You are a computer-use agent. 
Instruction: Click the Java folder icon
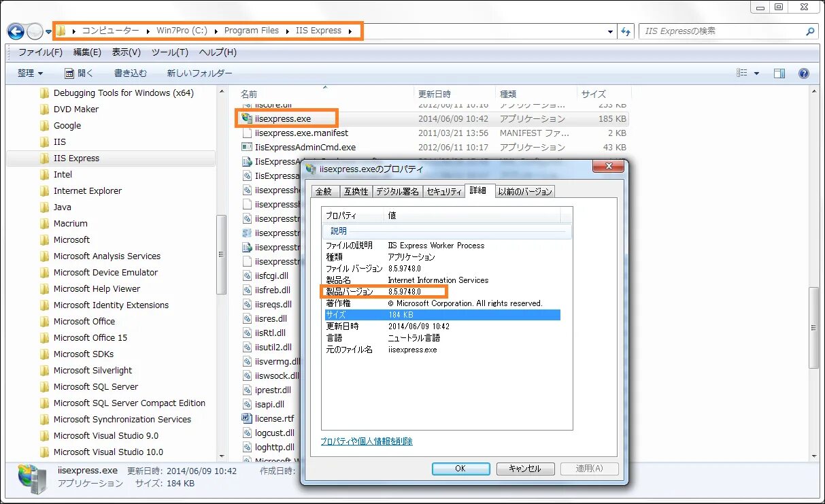(x=45, y=207)
